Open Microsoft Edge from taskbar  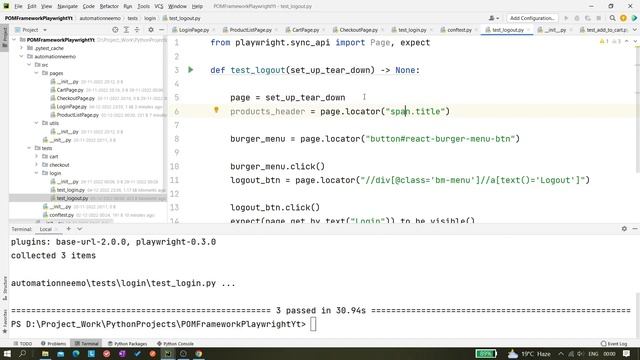[x=76, y=353]
